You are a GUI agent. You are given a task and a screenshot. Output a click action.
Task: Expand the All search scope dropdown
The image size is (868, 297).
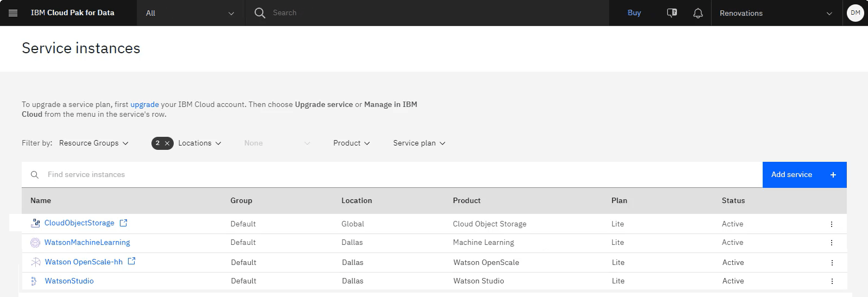point(190,13)
